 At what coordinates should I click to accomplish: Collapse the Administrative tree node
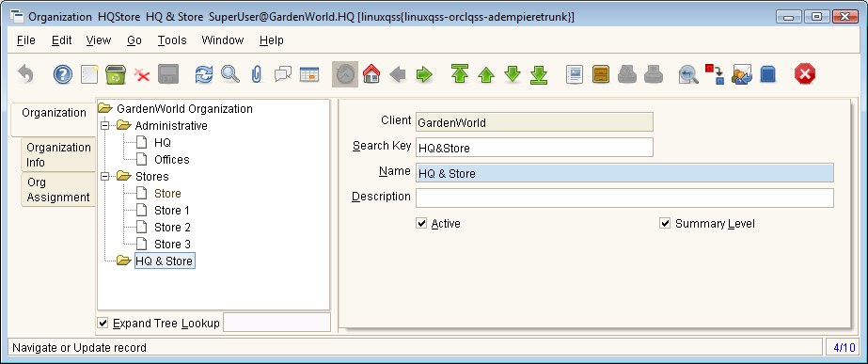point(104,126)
